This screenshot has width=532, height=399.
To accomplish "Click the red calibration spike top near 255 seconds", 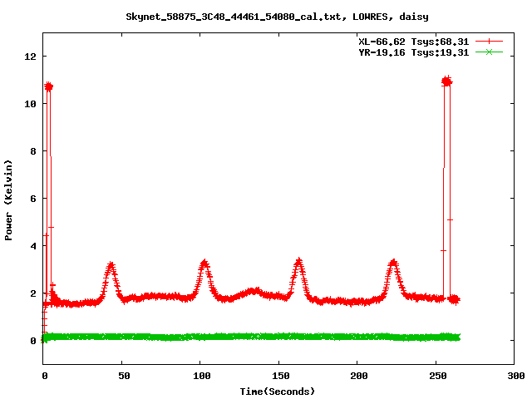I will tap(447, 81).
